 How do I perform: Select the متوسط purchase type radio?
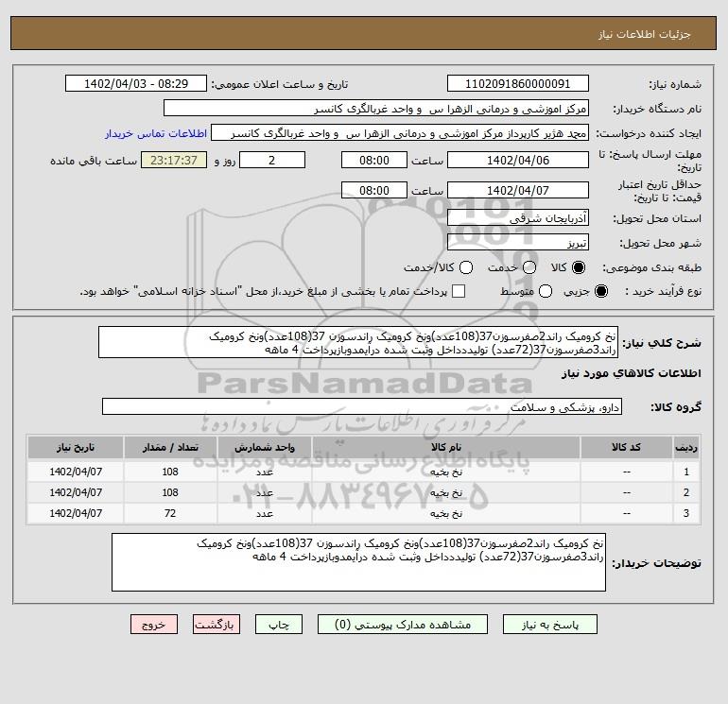click(x=546, y=291)
